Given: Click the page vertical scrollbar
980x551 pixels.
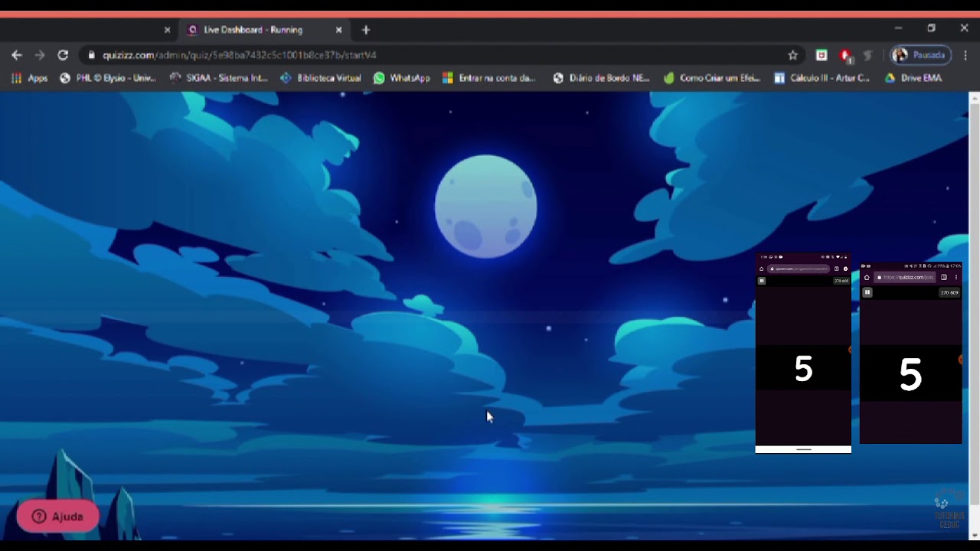Looking at the screenshot, I should [x=974, y=305].
